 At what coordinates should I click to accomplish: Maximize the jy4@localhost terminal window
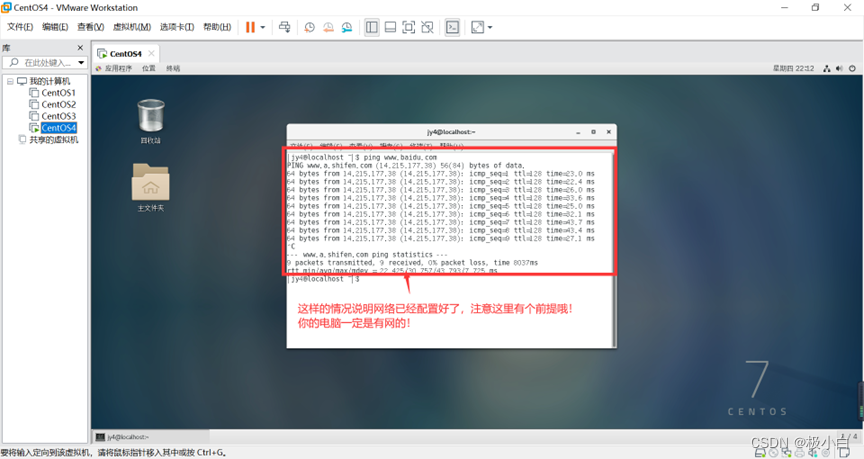point(593,132)
